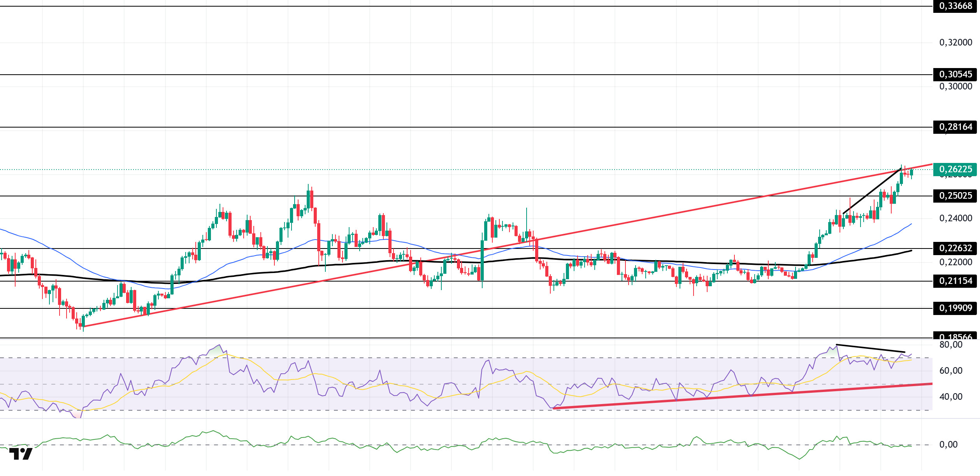Select the short black trendline on price
The height and width of the screenshot is (476, 980).
point(872,191)
